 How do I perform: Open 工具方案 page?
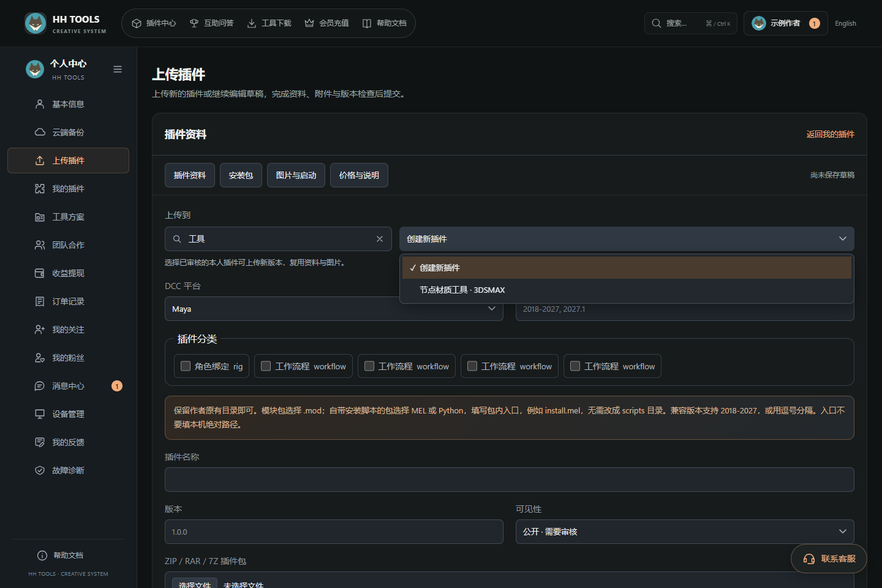(68, 217)
